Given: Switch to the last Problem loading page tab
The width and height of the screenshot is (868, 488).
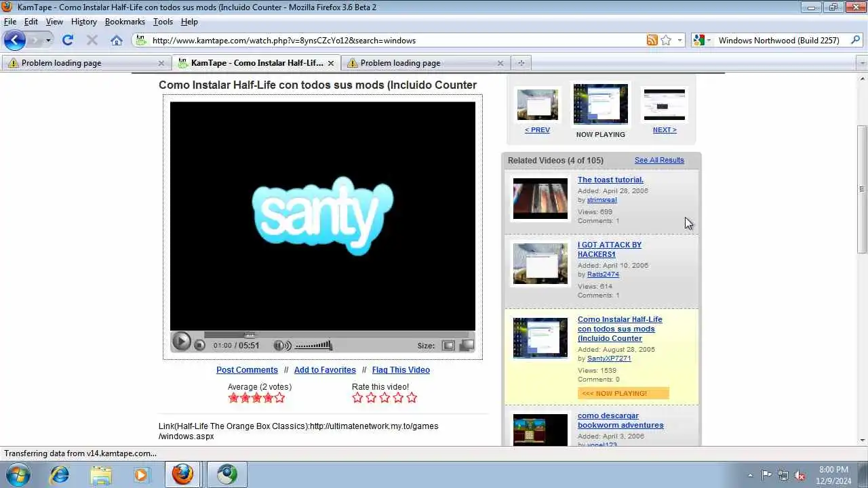Looking at the screenshot, I should 425,63.
